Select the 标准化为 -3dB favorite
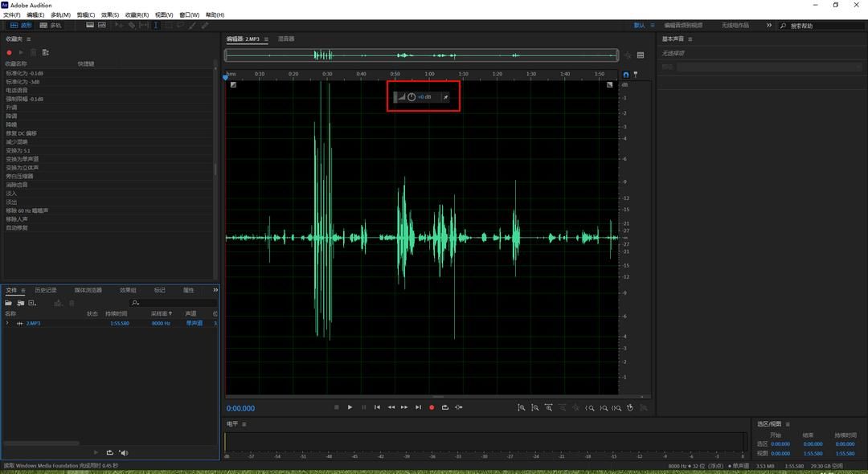This screenshot has width=868, height=474. pyautogui.click(x=23, y=81)
